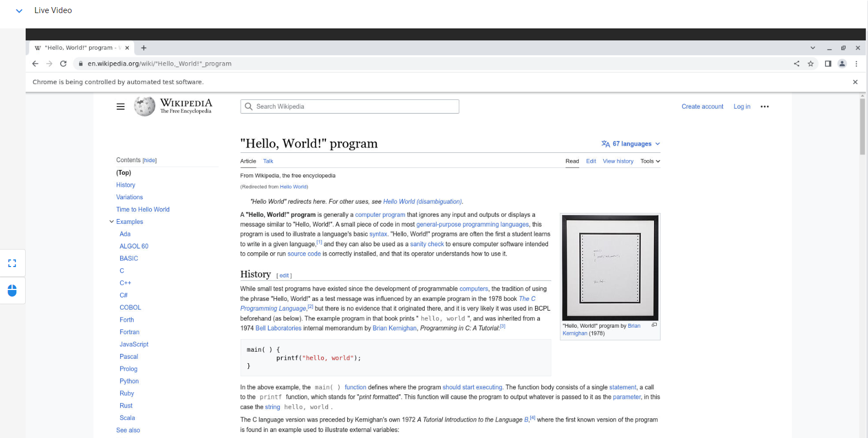Go to Variations section in contents

129,197
